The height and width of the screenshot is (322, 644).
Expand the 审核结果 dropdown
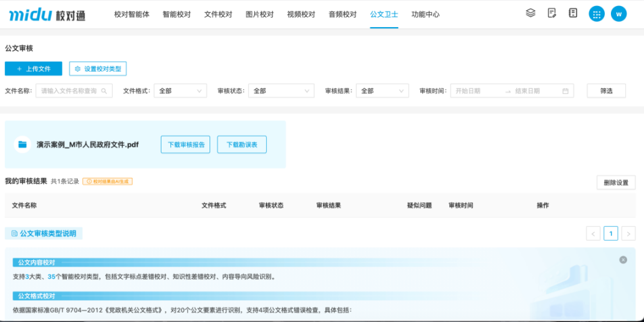[382, 91]
